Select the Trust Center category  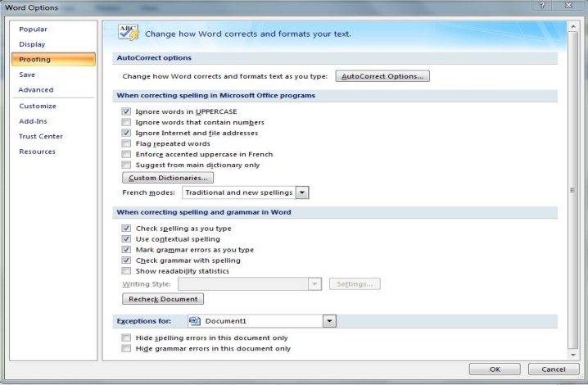(40, 137)
